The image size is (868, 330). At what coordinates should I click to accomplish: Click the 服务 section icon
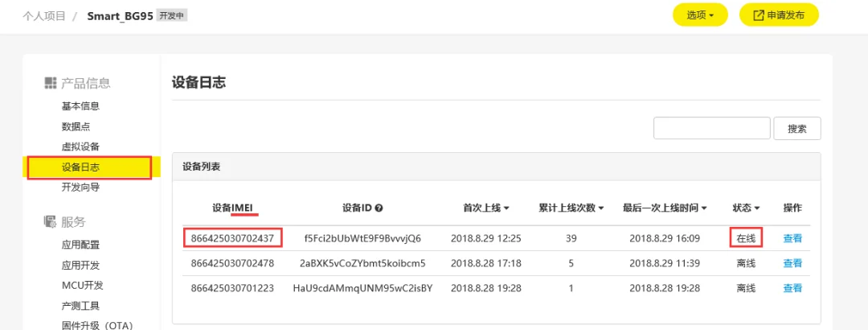[x=51, y=222]
